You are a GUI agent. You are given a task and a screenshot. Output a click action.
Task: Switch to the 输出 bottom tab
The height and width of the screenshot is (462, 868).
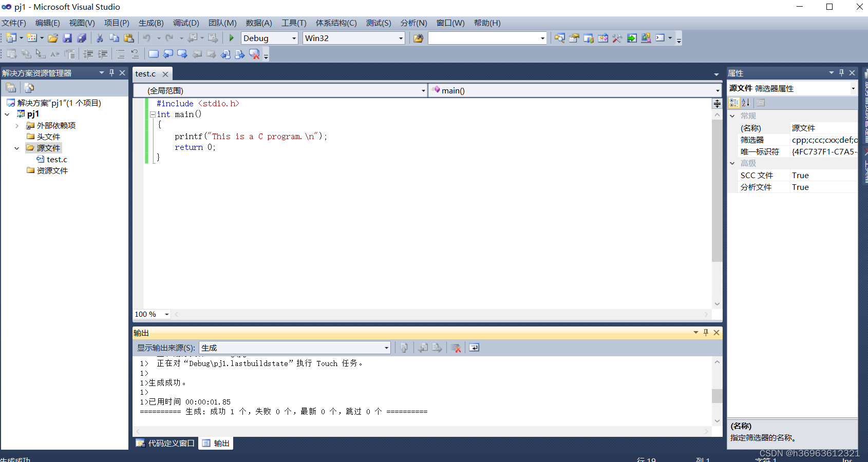(216, 443)
